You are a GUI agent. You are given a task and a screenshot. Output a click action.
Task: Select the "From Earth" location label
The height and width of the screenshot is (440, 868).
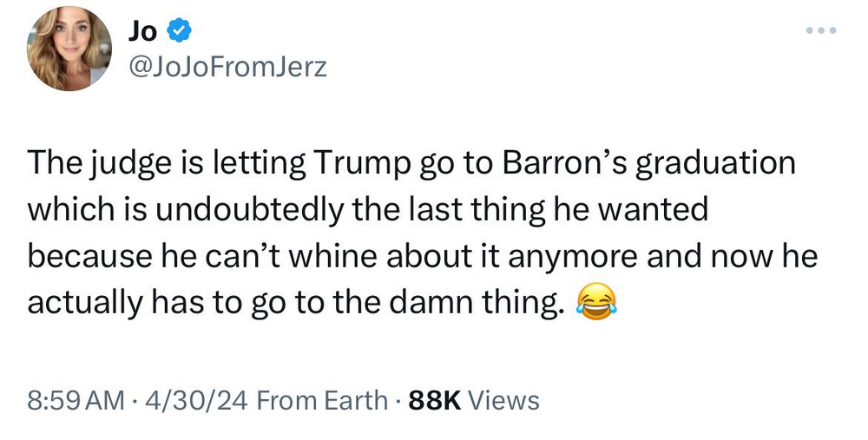[x=323, y=400]
